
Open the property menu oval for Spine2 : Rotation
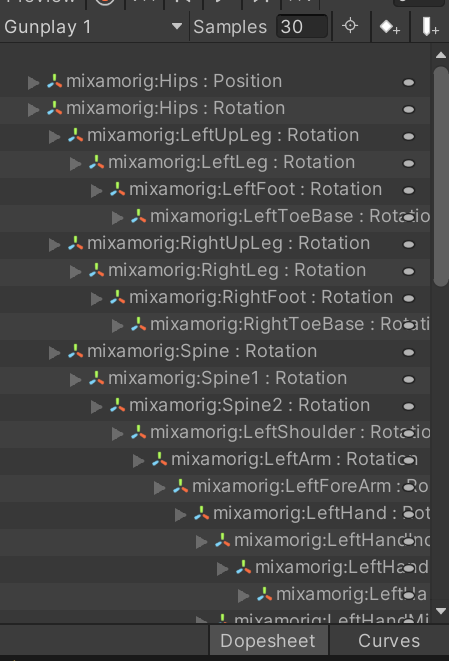click(x=409, y=406)
